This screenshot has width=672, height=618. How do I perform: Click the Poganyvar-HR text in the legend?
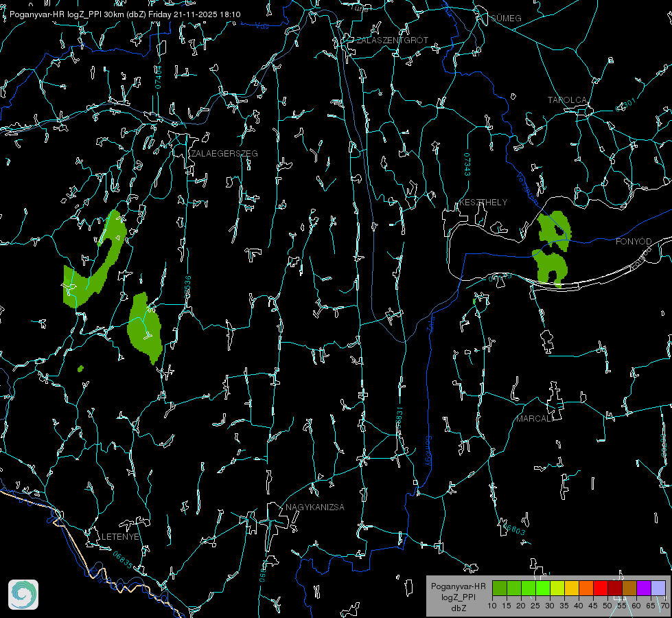coord(458,586)
